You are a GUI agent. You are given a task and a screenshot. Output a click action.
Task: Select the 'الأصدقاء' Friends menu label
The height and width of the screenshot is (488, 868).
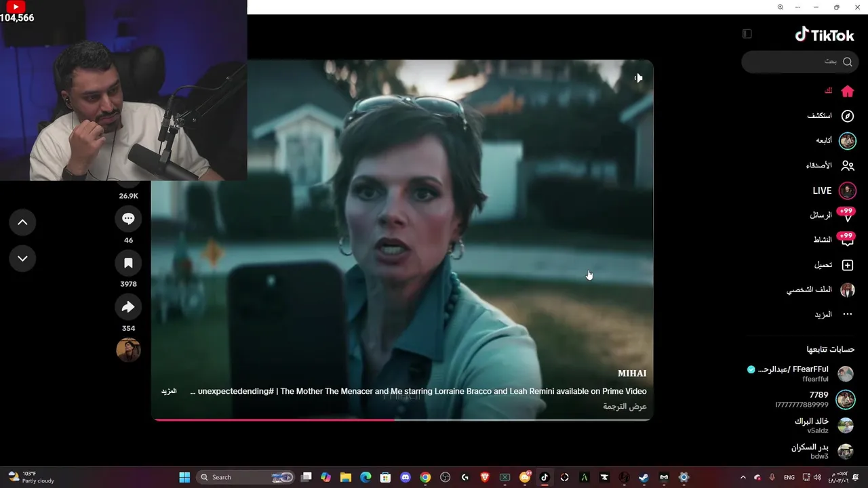818,165
